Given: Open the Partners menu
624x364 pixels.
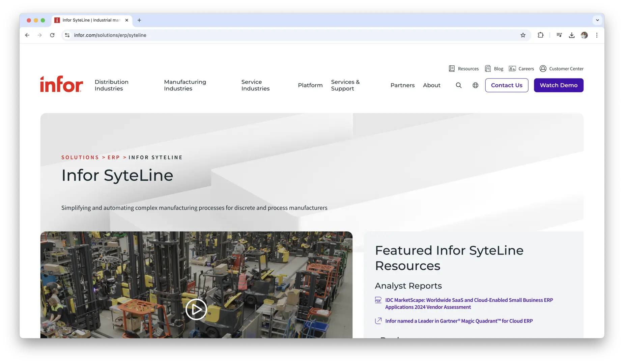Looking at the screenshot, I should [x=402, y=85].
